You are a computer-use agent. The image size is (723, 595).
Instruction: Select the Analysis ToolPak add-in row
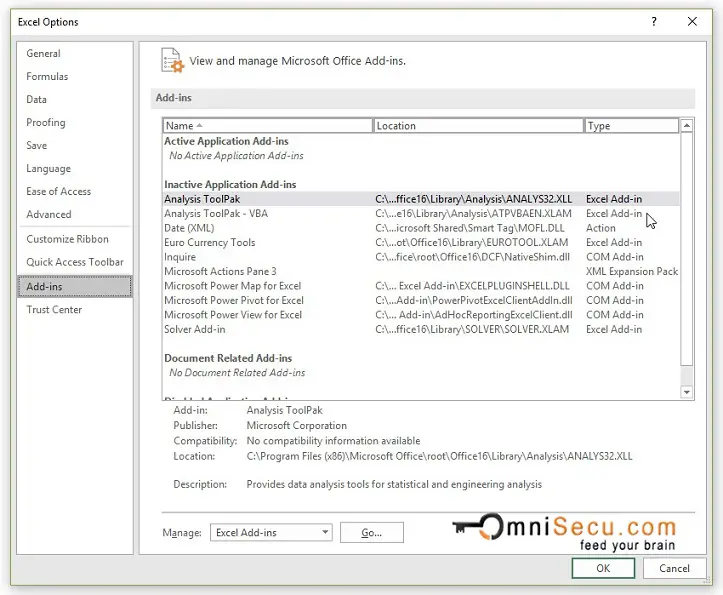click(421, 199)
